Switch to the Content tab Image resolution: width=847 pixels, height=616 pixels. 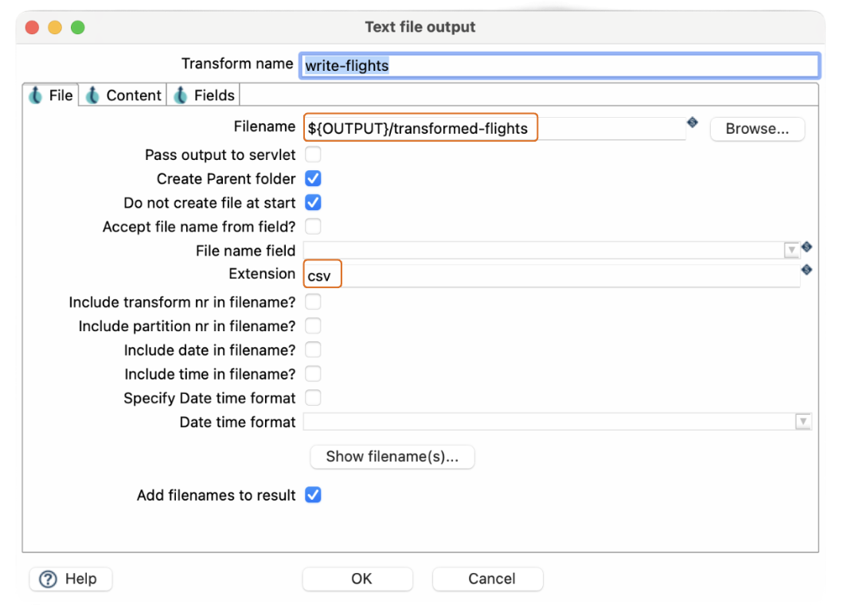[x=123, y=95]
